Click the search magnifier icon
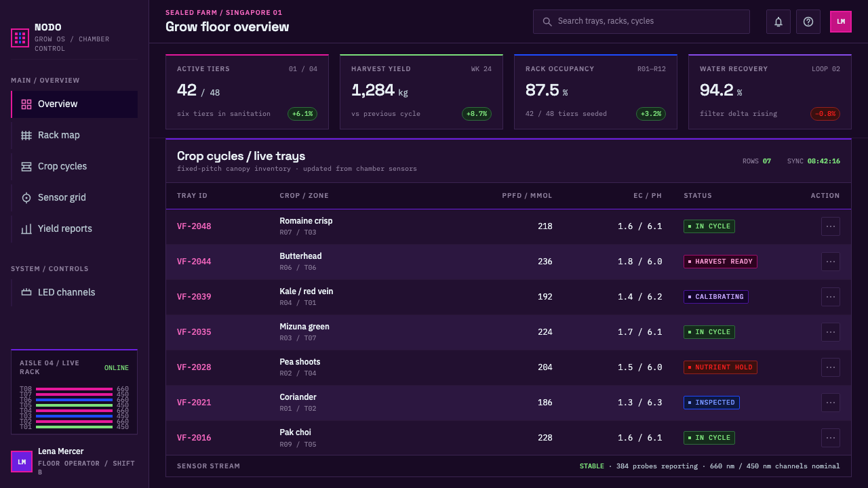868x488 pixels. point(547,22)
